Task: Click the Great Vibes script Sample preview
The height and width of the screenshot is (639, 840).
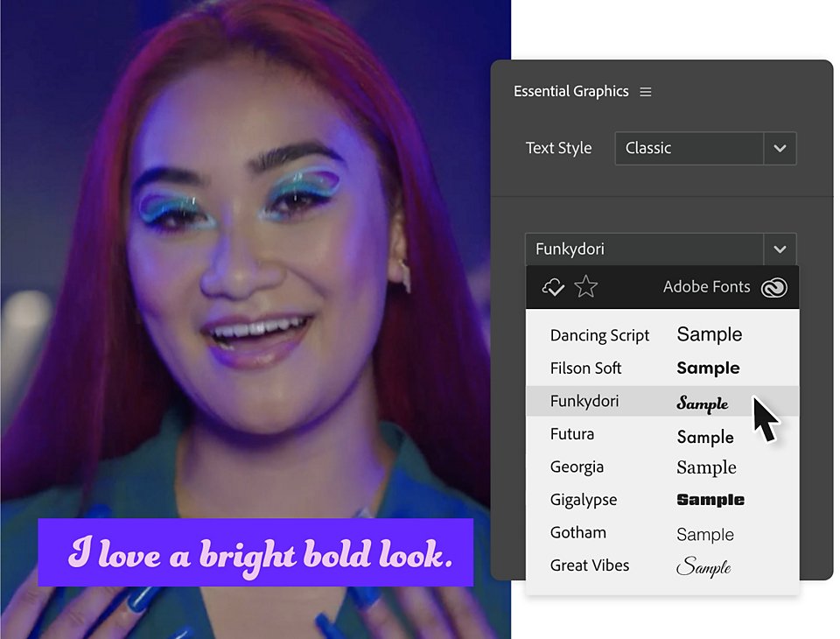Action: pyautogui.click(x=703, y=566)
